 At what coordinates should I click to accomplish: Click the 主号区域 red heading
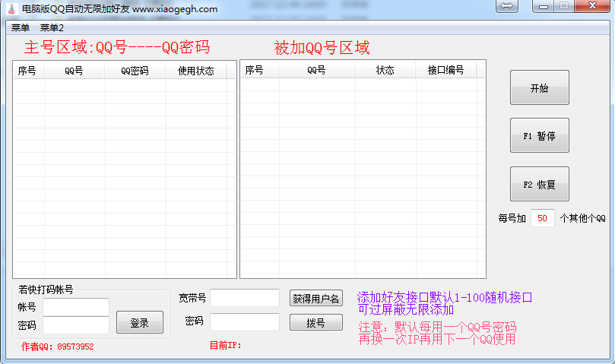(x=117, y=47)
